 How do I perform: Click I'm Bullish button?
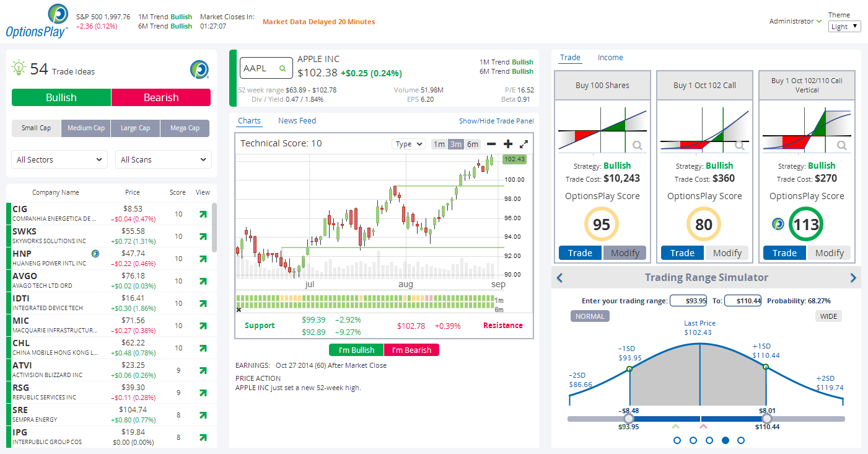[x=356, y=350]
